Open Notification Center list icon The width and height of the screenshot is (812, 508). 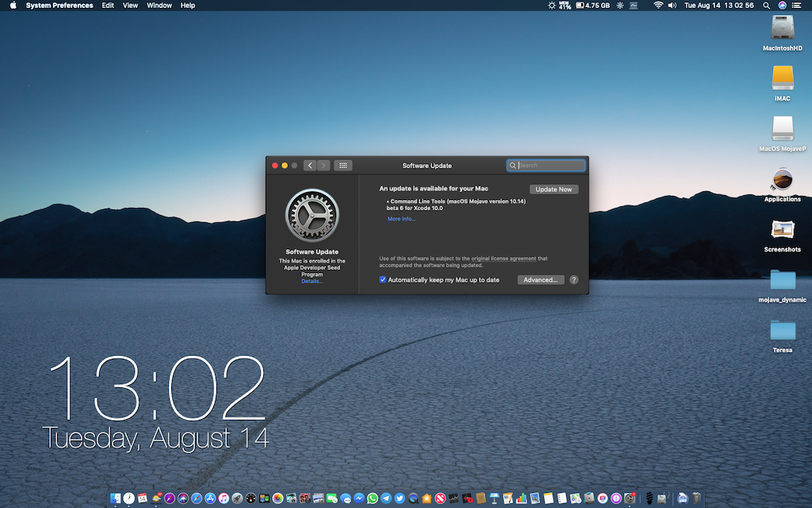797,6
